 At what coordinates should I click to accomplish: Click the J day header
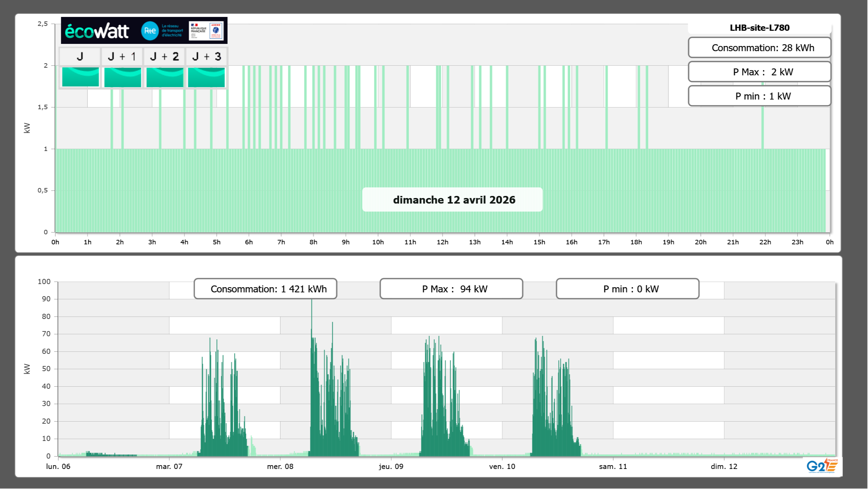click(80, 56)
